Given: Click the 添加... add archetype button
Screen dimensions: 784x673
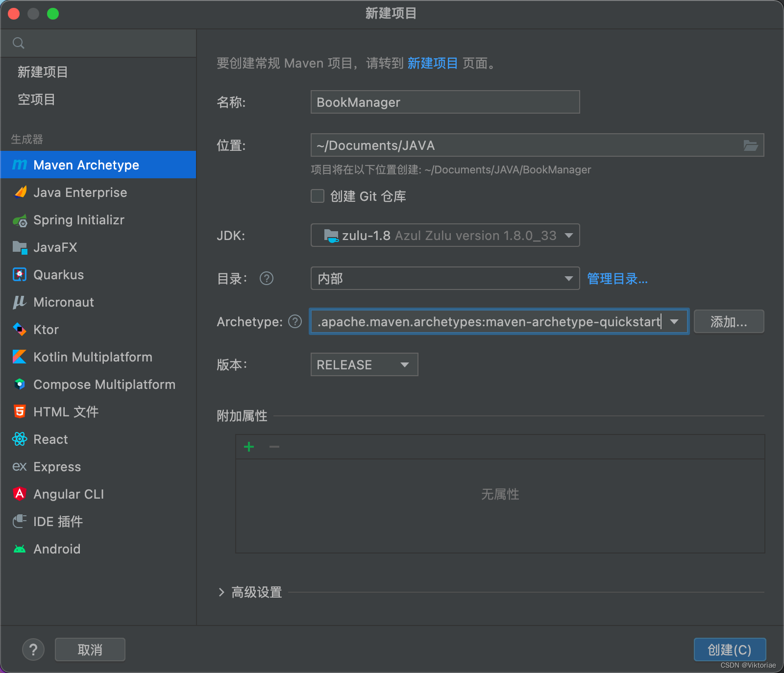Looking at the screenshot, I should (729, 321).
